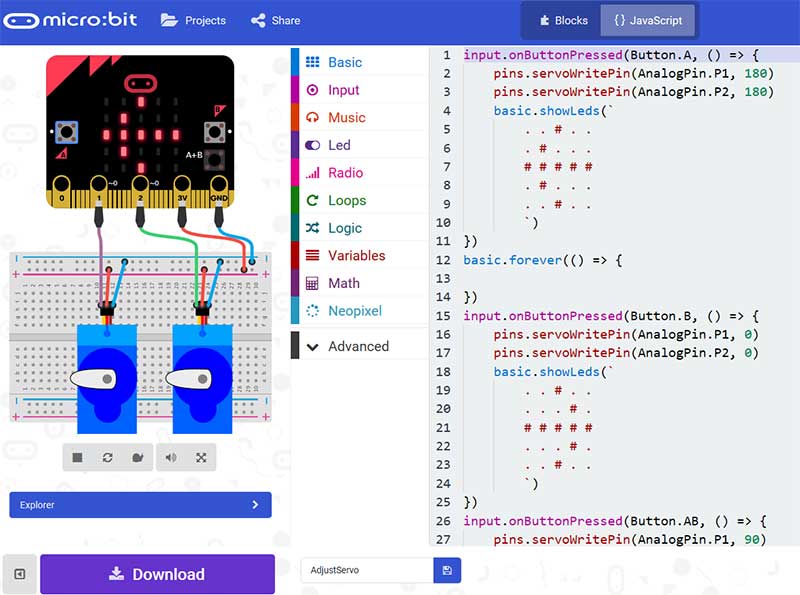The height and width of the screenshot is (595, 800).
Task: Open the Projects menu
Action: tap(193, 20)
